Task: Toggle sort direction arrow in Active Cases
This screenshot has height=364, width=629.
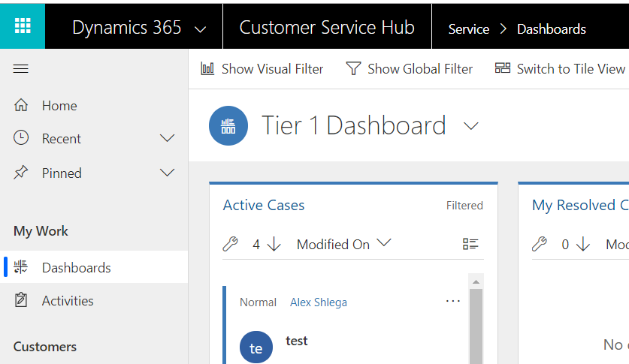Action: click(x=274, y=244)
